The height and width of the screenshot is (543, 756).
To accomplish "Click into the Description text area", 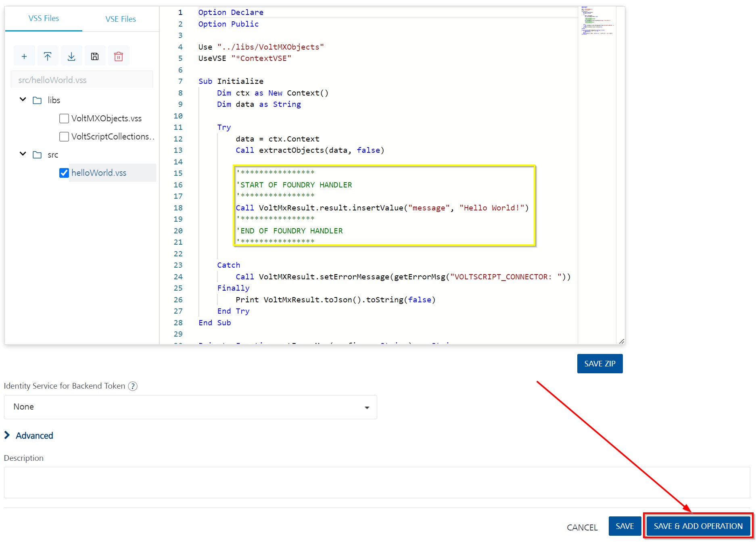I will 377,483.
